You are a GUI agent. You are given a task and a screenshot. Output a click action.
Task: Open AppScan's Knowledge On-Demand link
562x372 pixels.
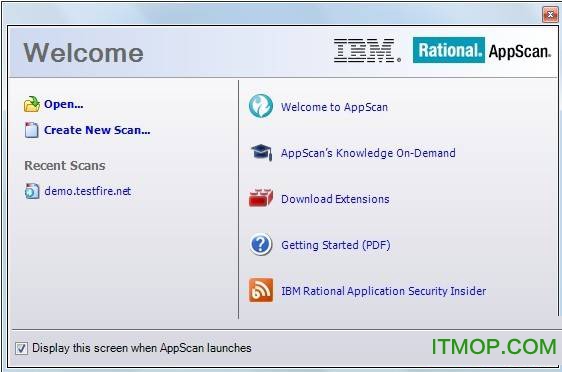[368, 153]
